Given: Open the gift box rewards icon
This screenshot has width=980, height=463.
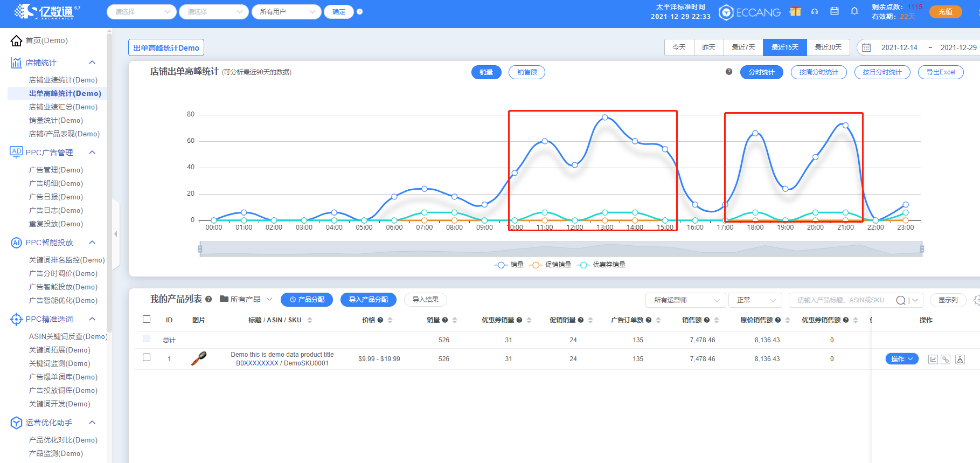Looking at the screenshot, I should click(x=795, y=11).
